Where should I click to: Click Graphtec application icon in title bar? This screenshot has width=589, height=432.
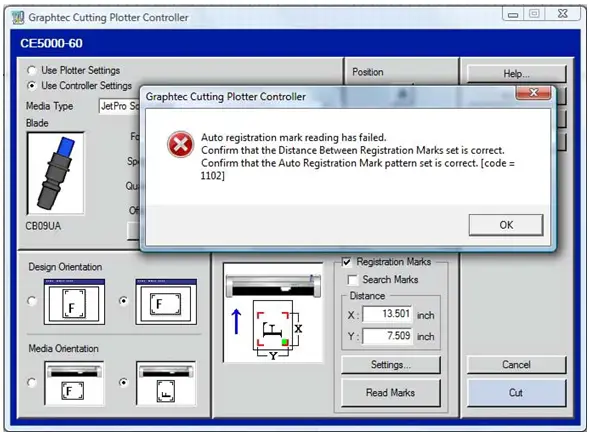pos(18,17)
